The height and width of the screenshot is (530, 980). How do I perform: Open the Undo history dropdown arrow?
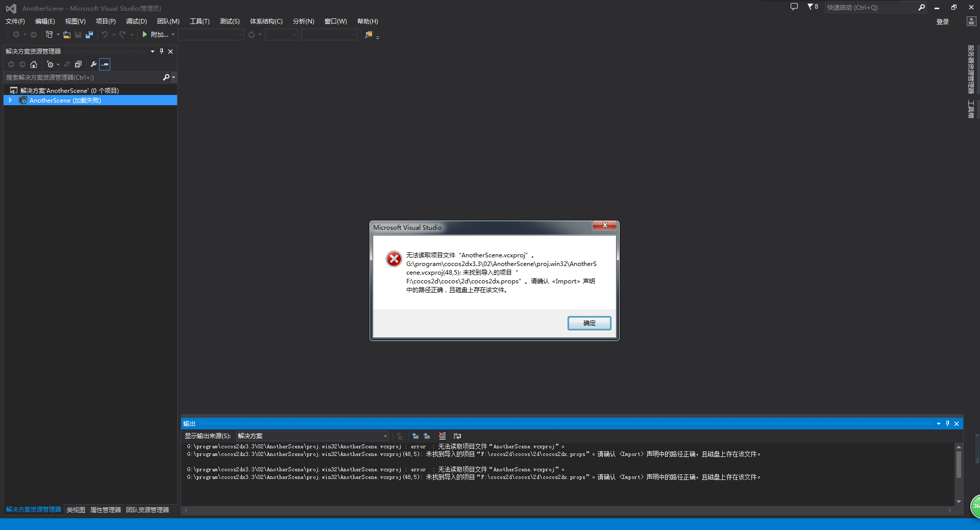tap(113, 35)
